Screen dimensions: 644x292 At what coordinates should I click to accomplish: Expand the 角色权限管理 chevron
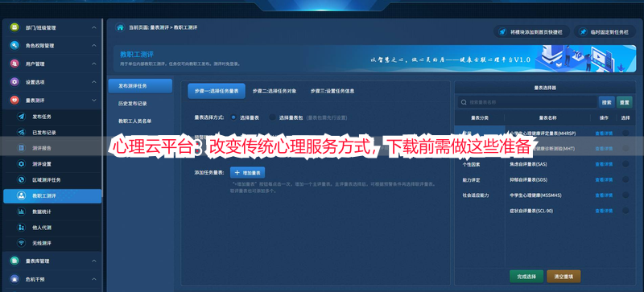94,46
